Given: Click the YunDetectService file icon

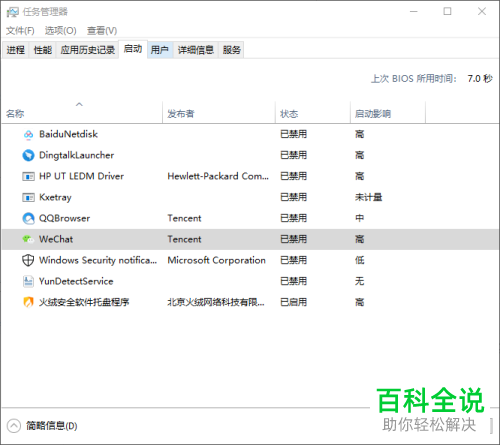Looking at the screenshot, I should pyautogui.click(x=28, y=281).
